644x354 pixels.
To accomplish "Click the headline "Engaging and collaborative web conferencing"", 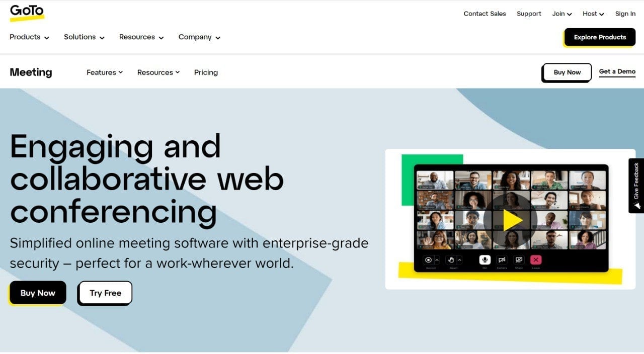I will [147, 179].
